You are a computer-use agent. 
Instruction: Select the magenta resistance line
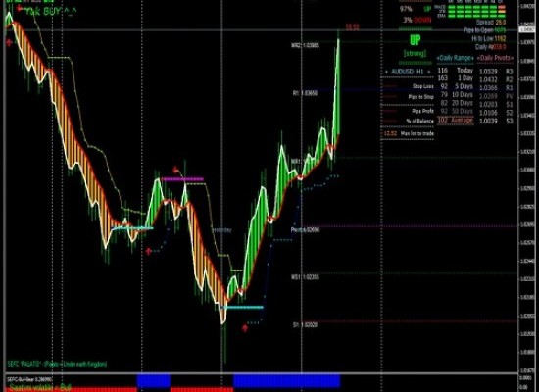(x=182, y=179)
